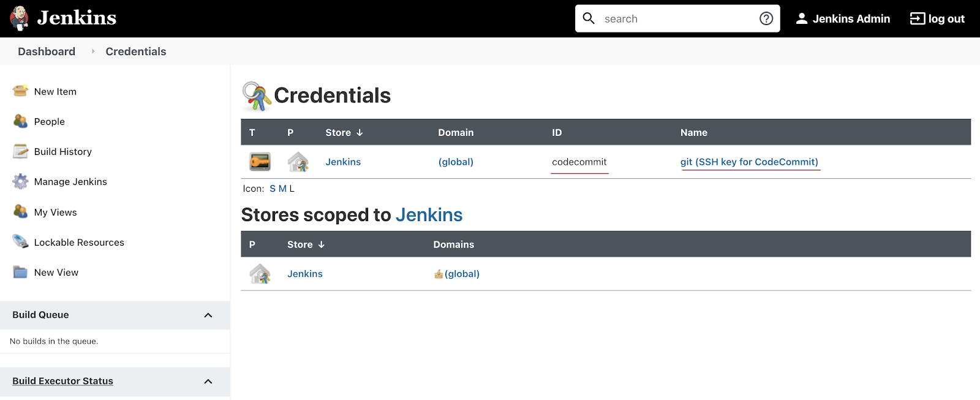Screen dimensions: 980x400
Task: Set icon size to S
Action: coord(273,189)
